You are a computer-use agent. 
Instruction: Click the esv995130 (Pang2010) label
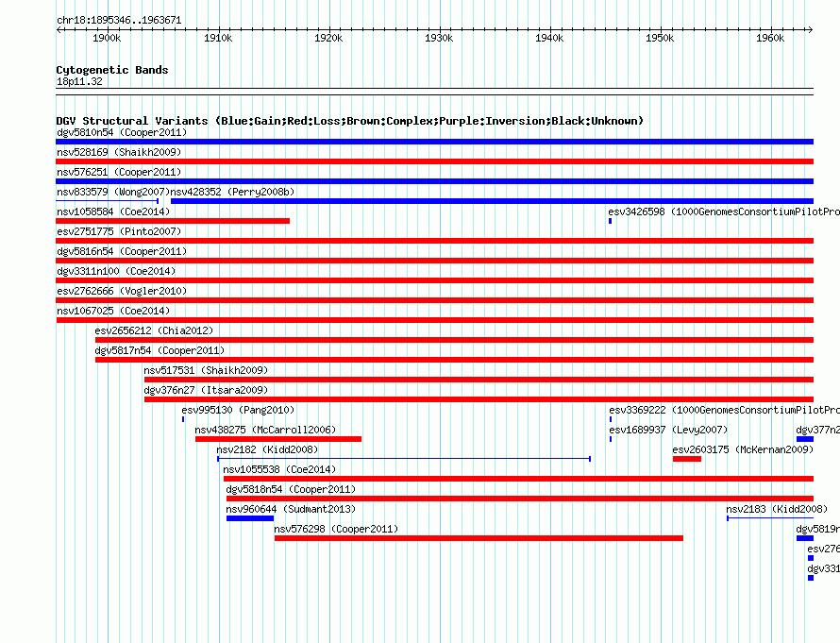coord(238,410)
